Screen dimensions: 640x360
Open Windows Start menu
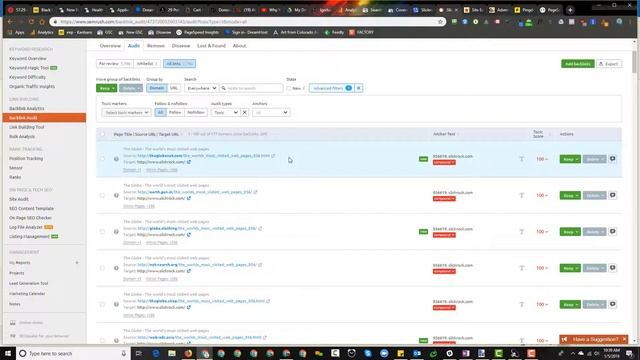[8, 353]
